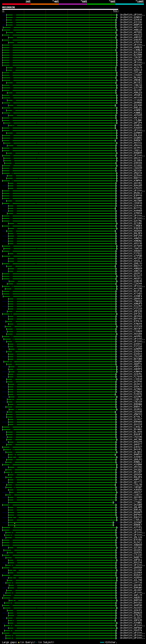Select the UniRef100_C9TLW0 label
This screenshot has width=146, height=644.
(x=131, y=72)
